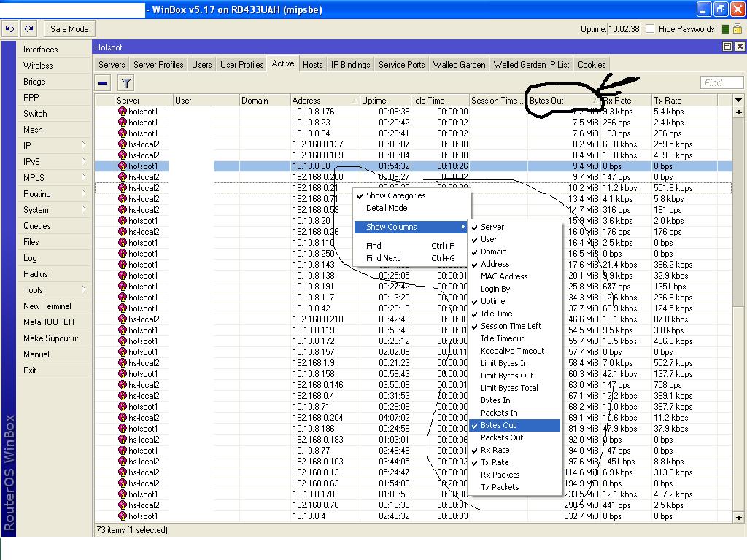Detach the Hotspot panel using its restore icon
The height and width of the screenshot is (560, 747).
(727, 47)
